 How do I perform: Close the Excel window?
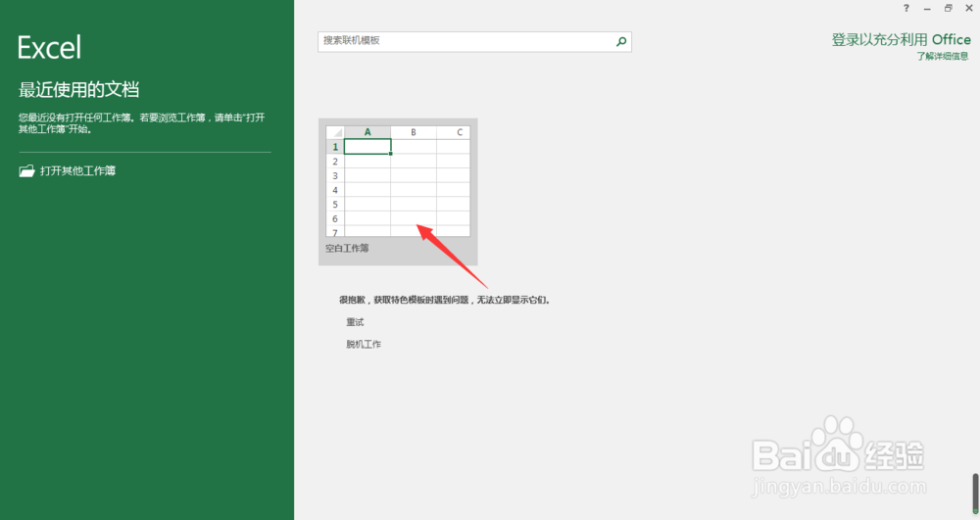[969, 8]
